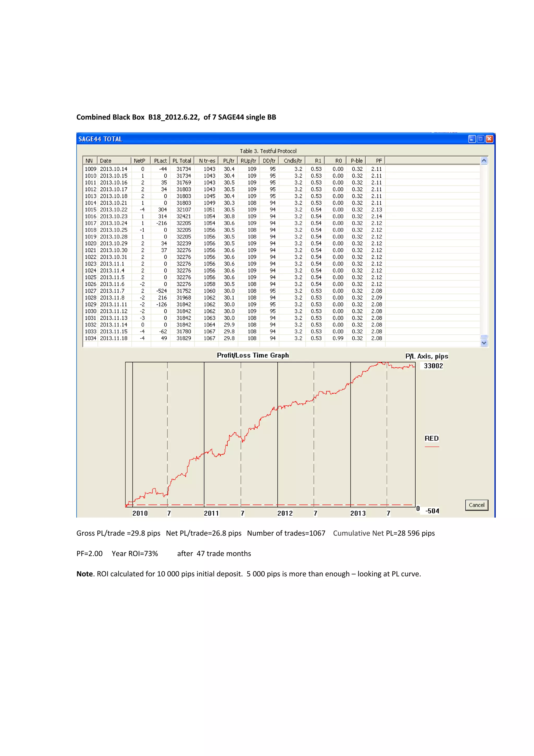Minimize the SAGE44 TOTAL window
The image size is (534, 756).
click(472, 139)
